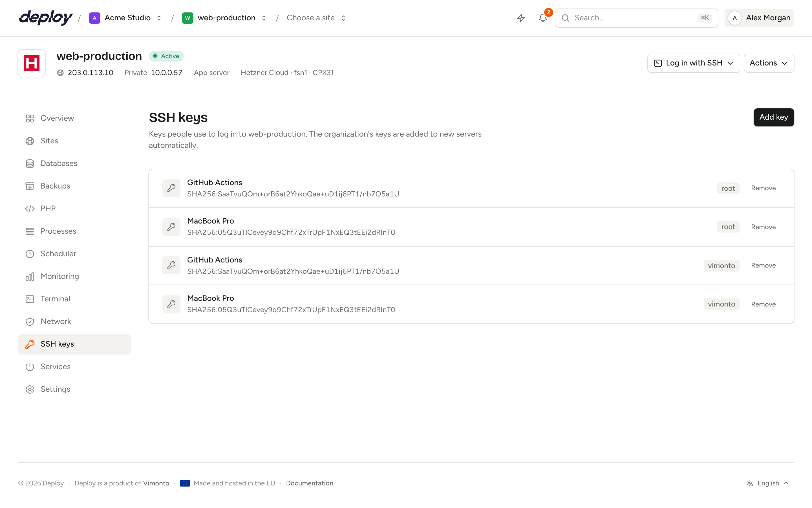The image size is (812, 508).
Task: Open Network in sidebar
Action: point(74,321)
